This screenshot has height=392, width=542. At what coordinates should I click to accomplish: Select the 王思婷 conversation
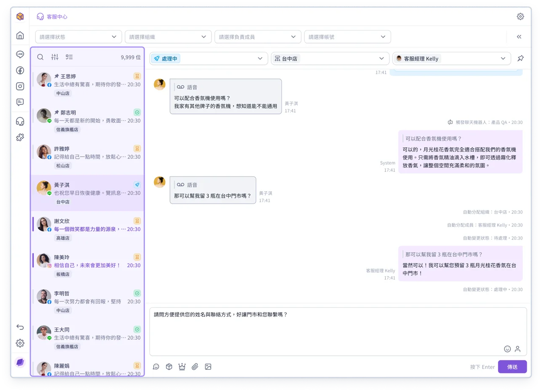pyautogui.click(x=87, y=84)
